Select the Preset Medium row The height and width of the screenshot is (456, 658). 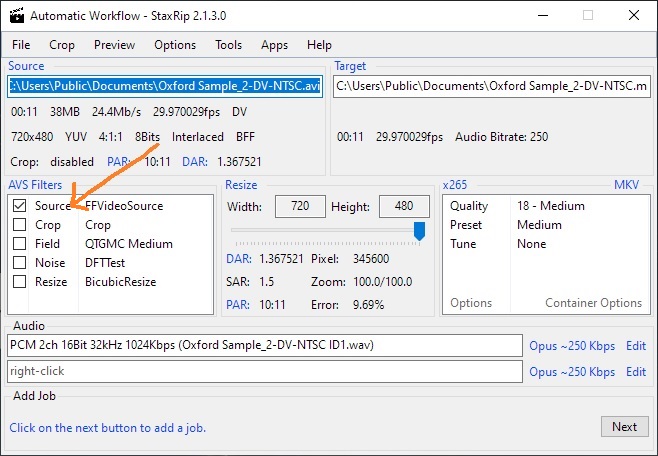point(546,225)
